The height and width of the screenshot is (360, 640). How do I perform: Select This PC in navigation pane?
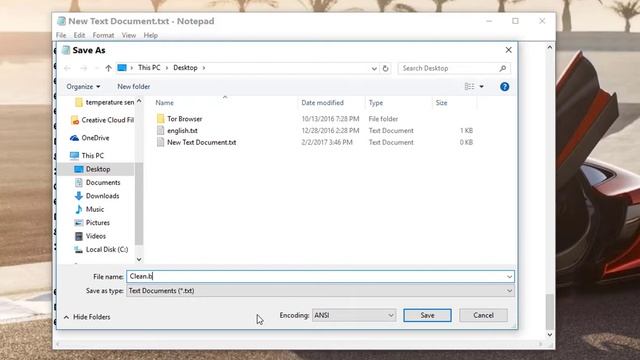(93, 156)
